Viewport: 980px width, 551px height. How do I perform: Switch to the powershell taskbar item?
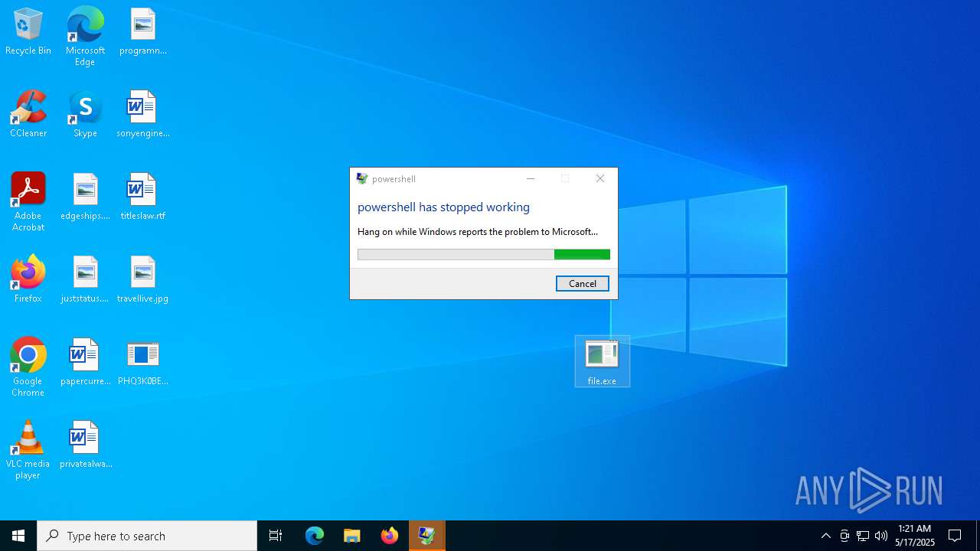point(427,536)
